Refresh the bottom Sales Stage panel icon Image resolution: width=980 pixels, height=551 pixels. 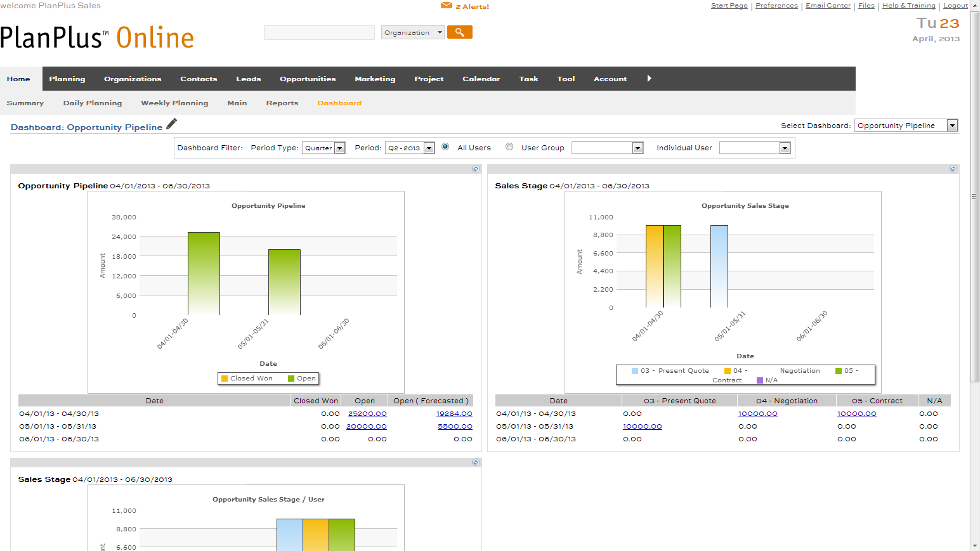476,462
